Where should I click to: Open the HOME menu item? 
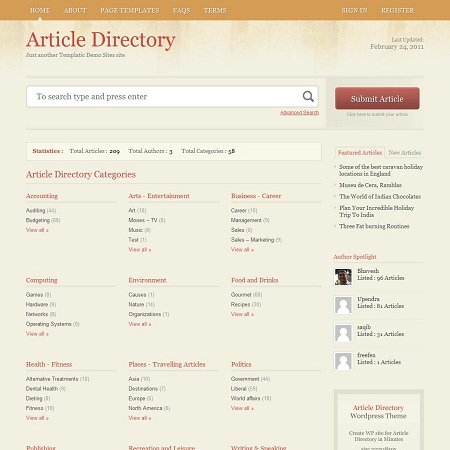[40, 10]
